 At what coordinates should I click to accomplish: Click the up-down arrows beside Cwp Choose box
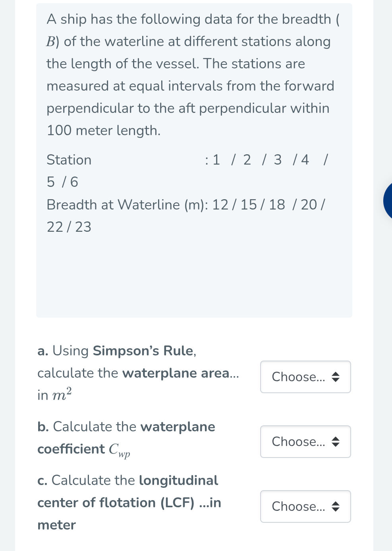tap(336, 442)
